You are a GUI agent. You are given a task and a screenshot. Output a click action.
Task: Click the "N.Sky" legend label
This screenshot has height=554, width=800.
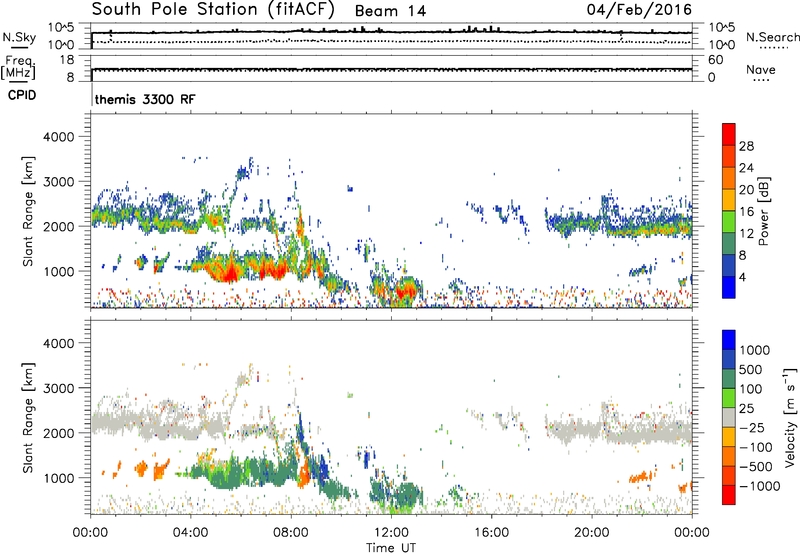coord(19,37)
